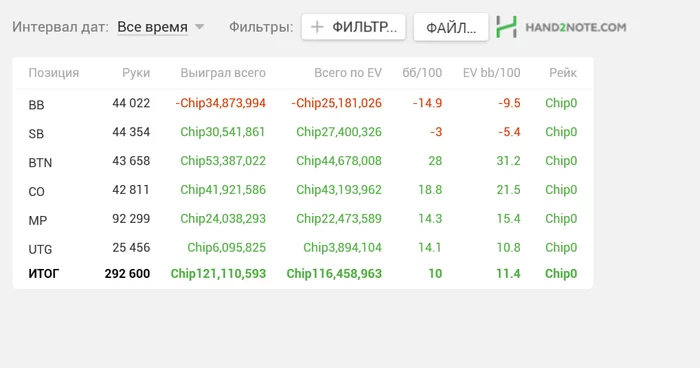700x368 pixels.
Task: Select the CO position row
Action: 303,190
